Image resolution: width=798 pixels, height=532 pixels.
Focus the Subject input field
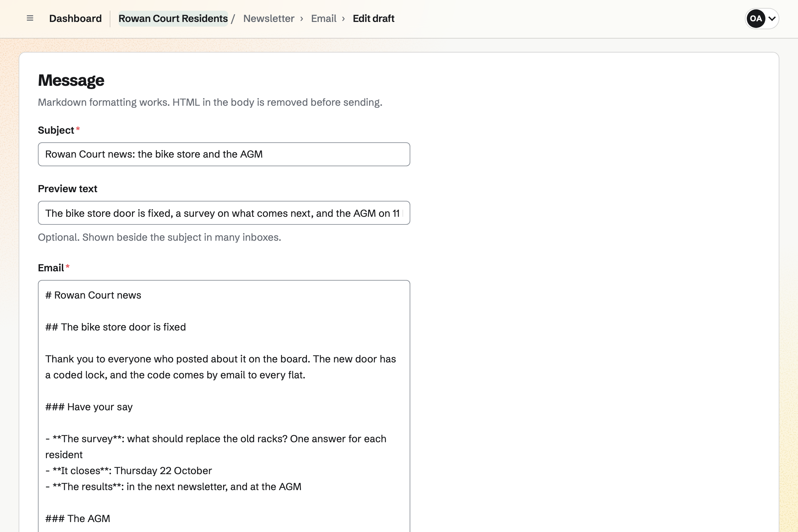click(x=224, y=154)
